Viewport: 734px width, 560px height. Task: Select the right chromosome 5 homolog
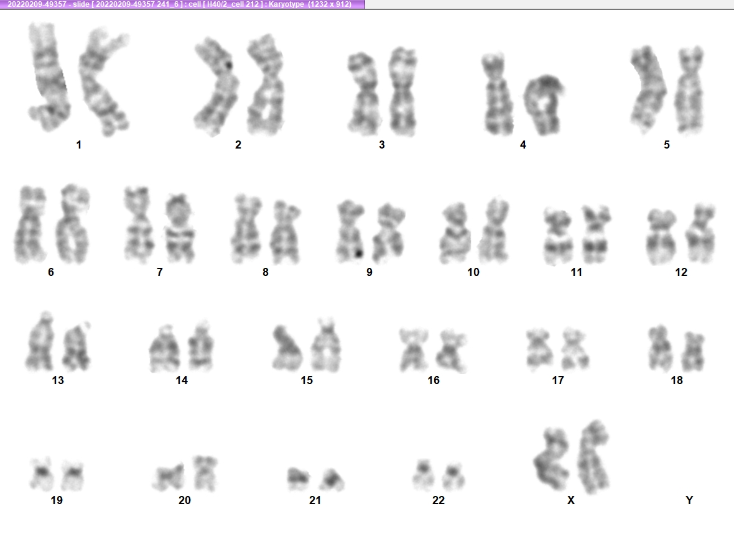click(x=690, y=90)
